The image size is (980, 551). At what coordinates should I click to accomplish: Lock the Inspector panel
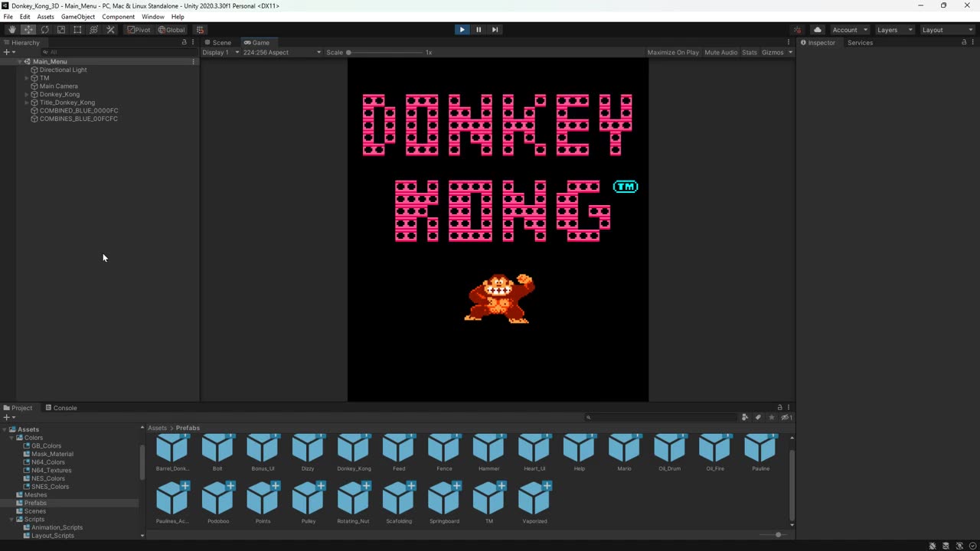(x=963, y=43)
